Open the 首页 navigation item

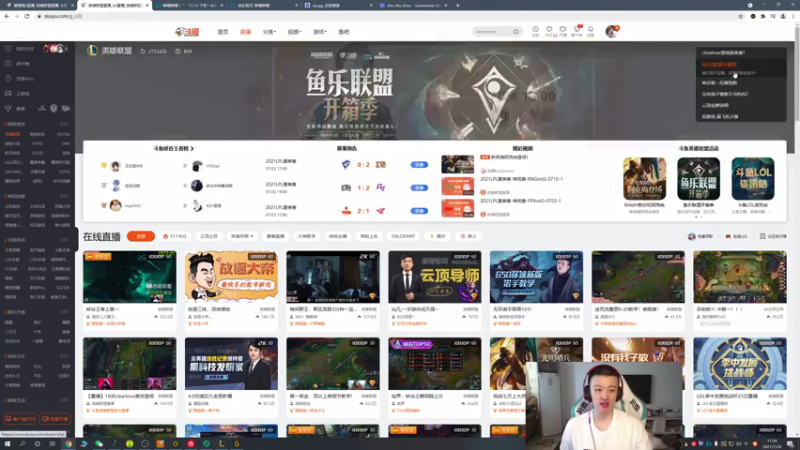[x=223, y=32]
